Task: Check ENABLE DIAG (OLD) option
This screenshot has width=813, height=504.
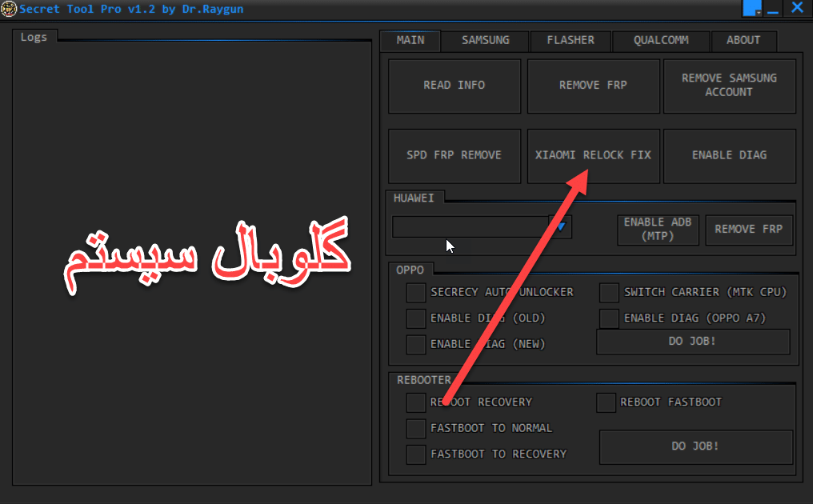Action: [x=416, y=318]
